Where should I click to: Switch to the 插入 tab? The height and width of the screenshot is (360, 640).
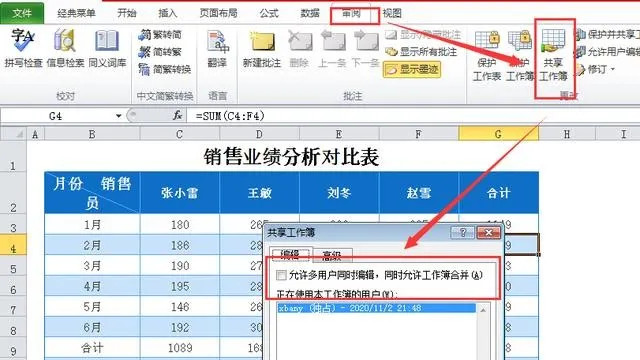tap(167, 13)
